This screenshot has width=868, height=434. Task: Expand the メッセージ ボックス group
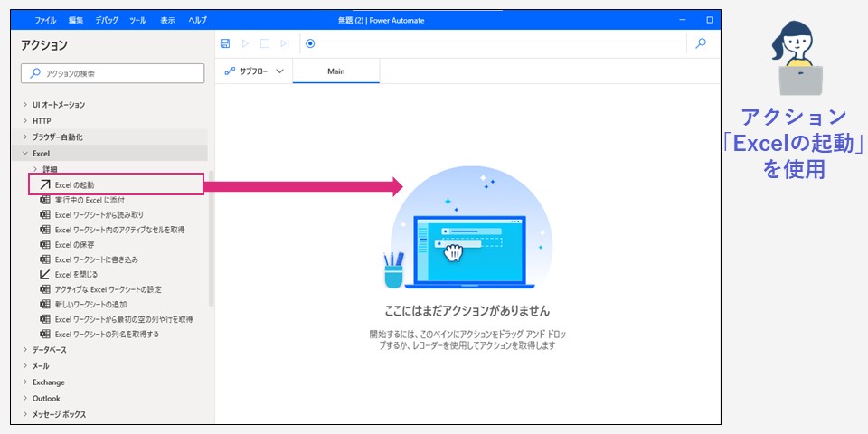25,414
